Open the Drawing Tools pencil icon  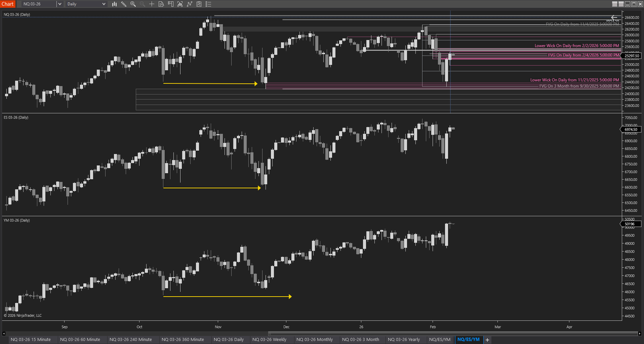point(123,4)
